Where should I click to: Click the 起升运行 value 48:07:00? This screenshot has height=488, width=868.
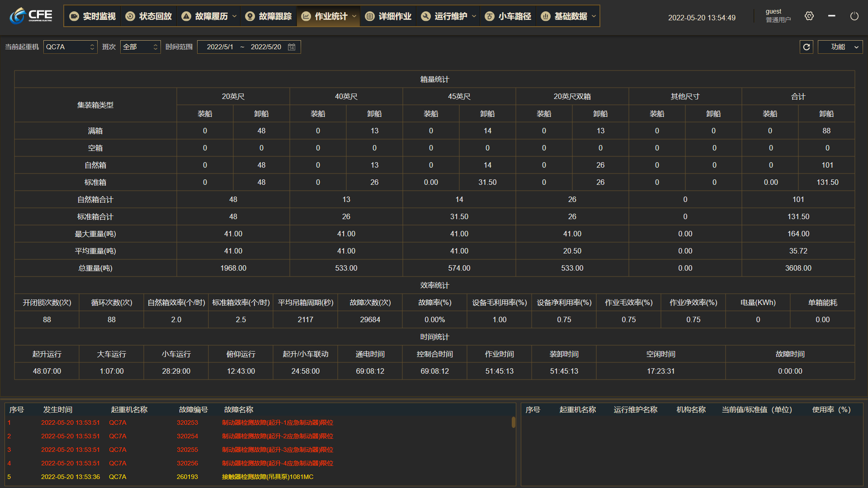pyautogui.click(x=47, y=371)
